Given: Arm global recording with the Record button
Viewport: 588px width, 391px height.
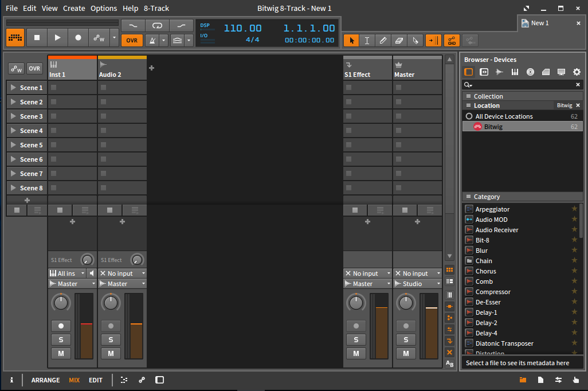Looking at the screenshot, I should tap(78, 37).
